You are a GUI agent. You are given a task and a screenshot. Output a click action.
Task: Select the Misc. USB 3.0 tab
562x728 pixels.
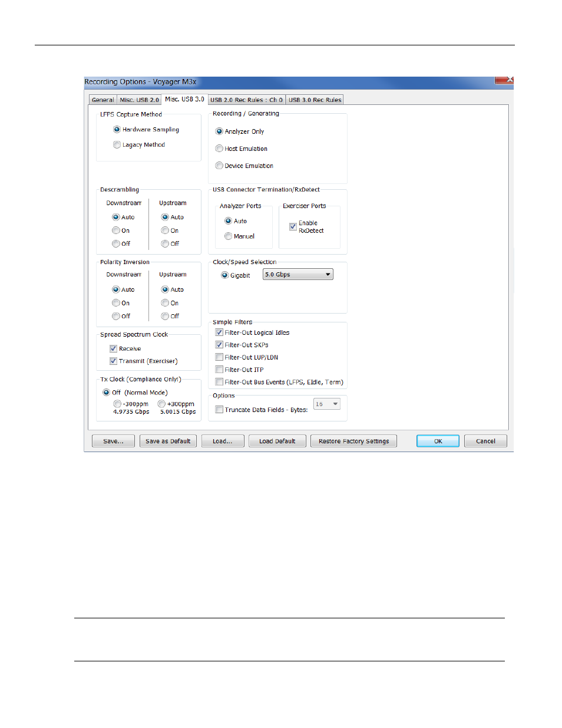[x=184, y=99]
